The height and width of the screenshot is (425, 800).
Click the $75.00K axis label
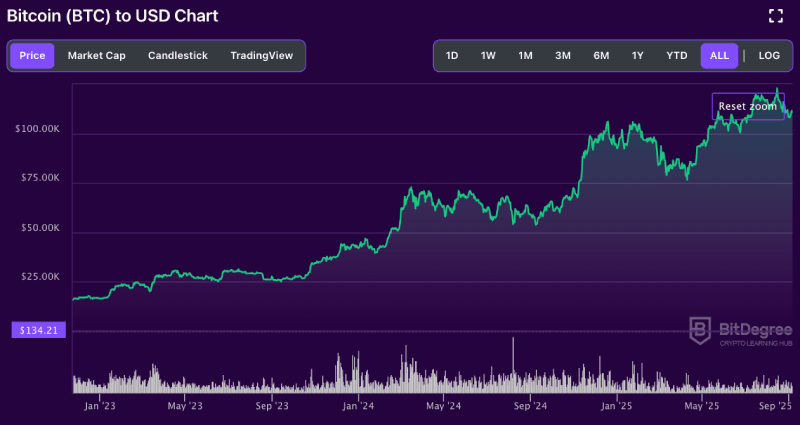coord(40,178)
